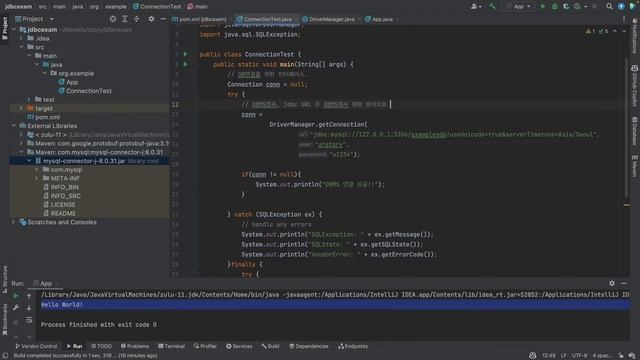Switch to pom.xml (jdbcexam) editor tab
640x360 pixels.
coord(202,19)
